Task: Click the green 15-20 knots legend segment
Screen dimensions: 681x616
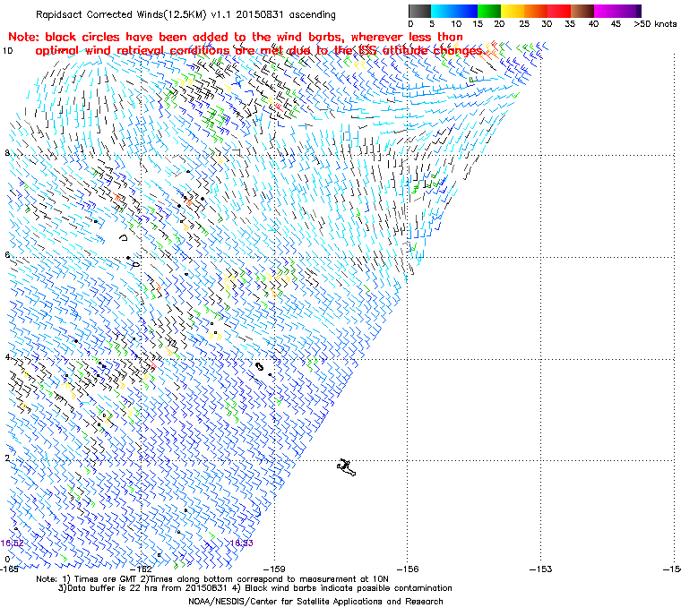Action: click(489, 11)
